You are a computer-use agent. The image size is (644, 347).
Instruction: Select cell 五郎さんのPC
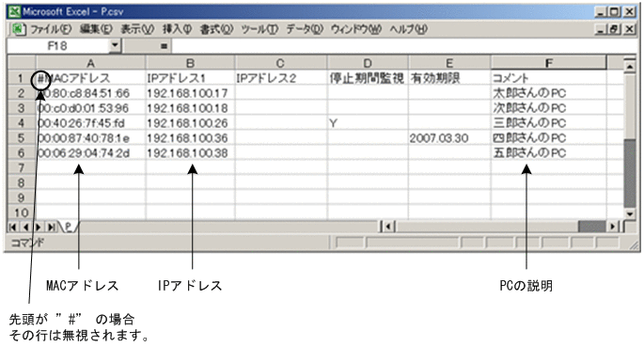[549, 153]
